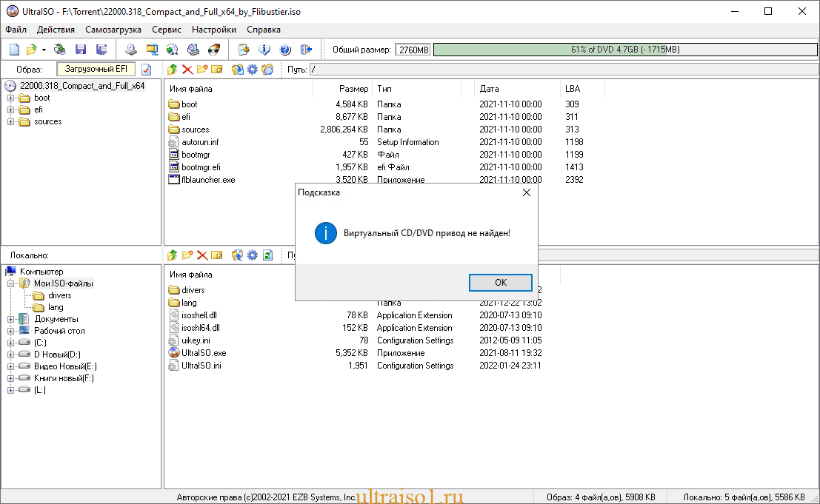Click the Help question mark icon
This screenshot has height=504, width=820.
coord(285,50)
